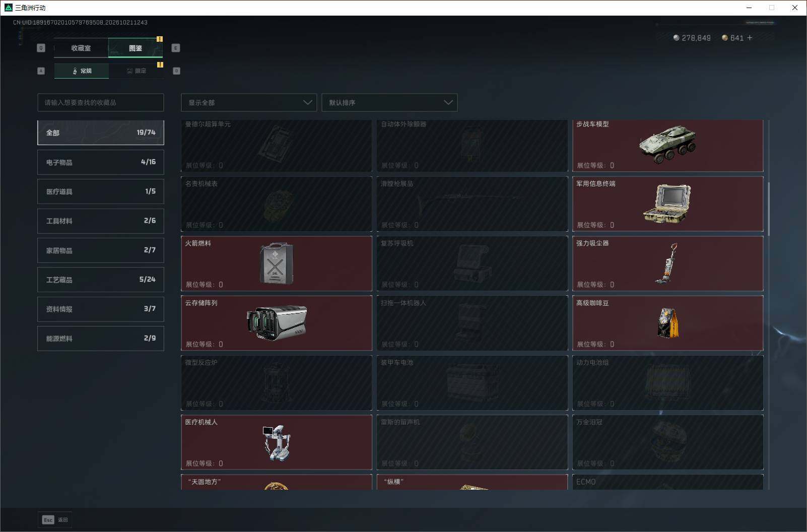This screenshot has height=532, width=807.
Task: Click the locked 雷斯的留声机 item
Action: pyautogui.click(x=472, y=442)
